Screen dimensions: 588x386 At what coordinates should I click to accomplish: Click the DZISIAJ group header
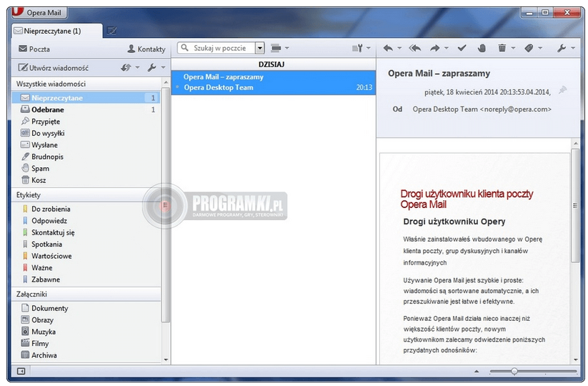tap(274, 64)
